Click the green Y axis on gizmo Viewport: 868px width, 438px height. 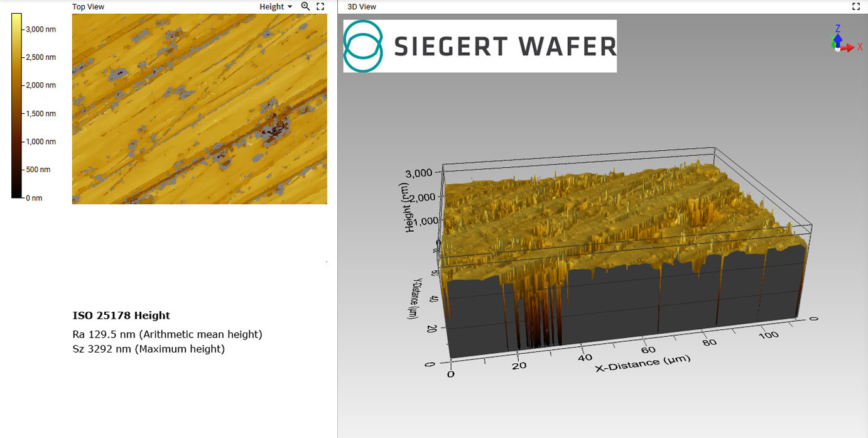point(834,43)
